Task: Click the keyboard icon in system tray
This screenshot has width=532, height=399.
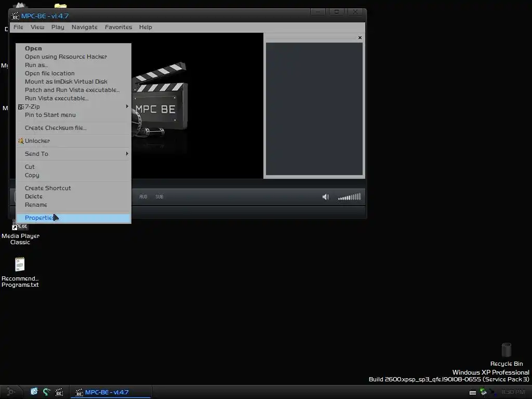Action: [473, 393]
